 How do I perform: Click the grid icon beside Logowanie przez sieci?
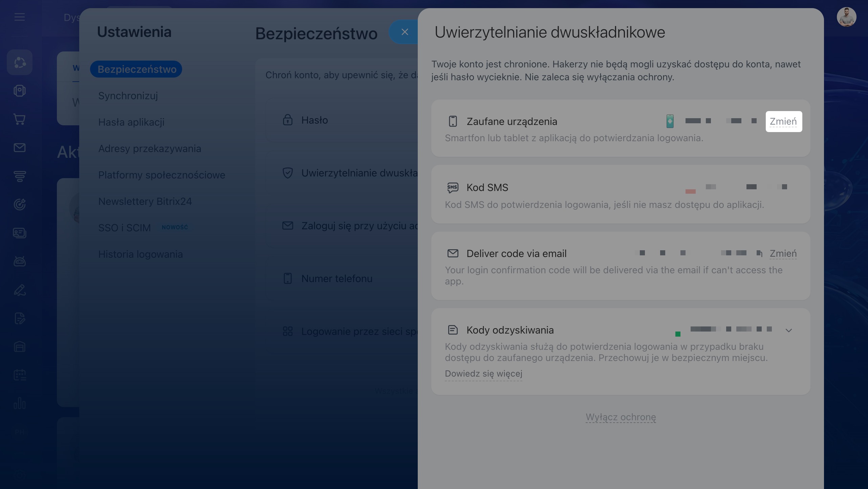tap(287, 331)
